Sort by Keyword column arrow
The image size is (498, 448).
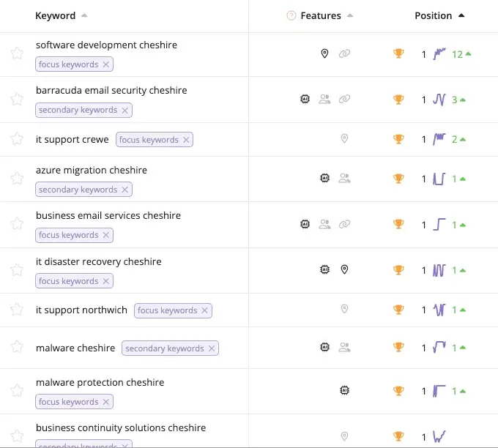click(84, 16)
